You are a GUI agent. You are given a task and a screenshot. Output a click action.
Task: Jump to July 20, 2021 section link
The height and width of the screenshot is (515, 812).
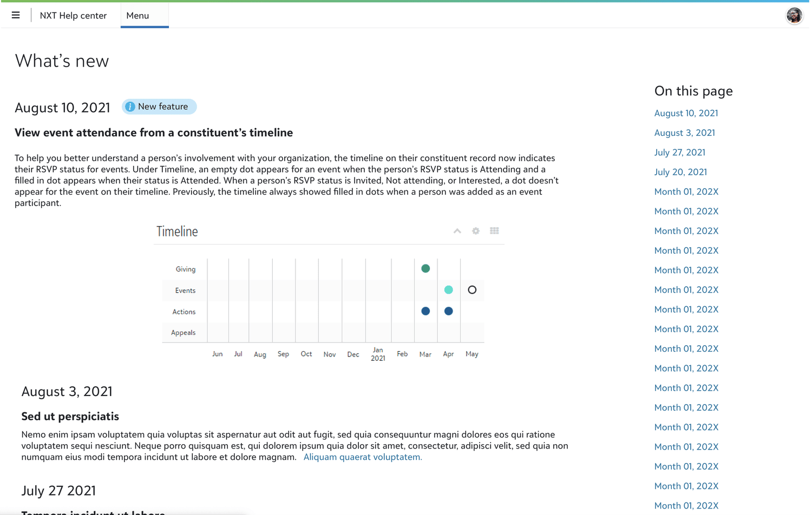pyautogui.click(x=680, y=172)
